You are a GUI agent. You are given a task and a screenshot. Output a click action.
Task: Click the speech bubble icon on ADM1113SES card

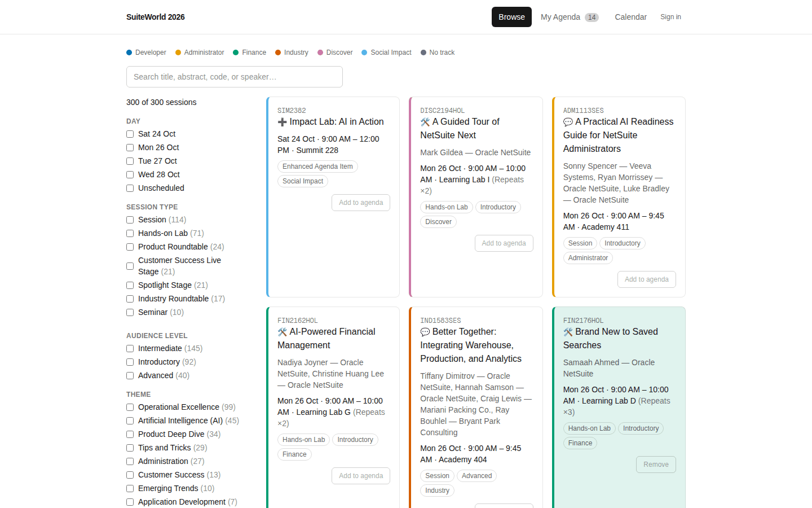pyautogui.click(x=568, y=122)
